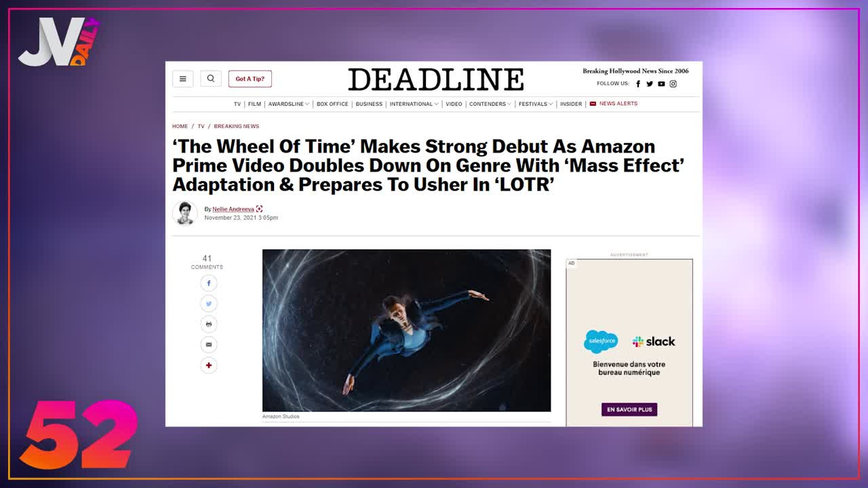
Task: Print the article using printer icon
Action: pos(208,324)
